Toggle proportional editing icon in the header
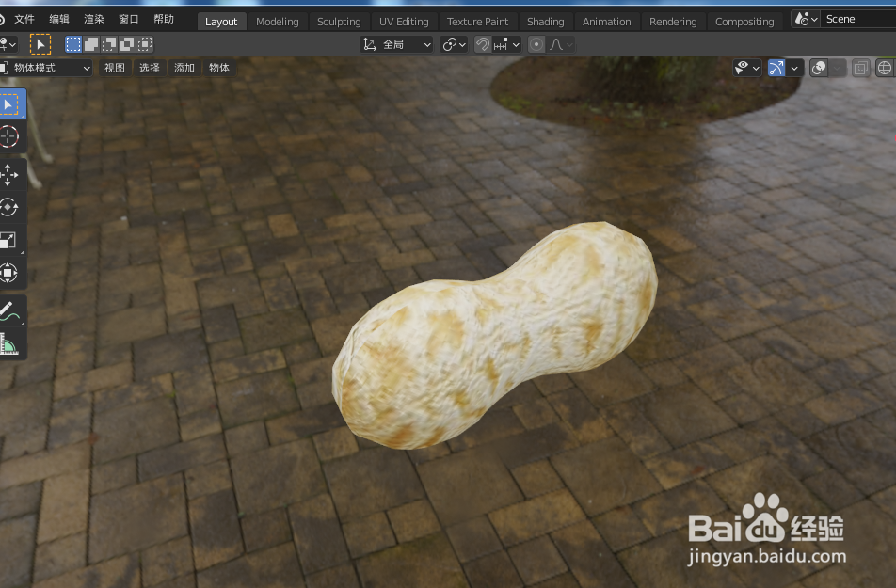The image size is (896, 588). 536,43
